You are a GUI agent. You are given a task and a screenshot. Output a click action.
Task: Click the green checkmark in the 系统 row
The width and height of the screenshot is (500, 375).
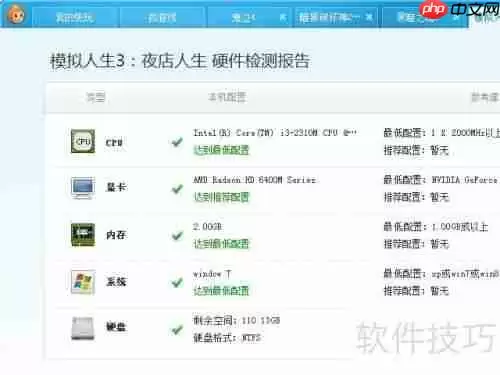point(177,283)
